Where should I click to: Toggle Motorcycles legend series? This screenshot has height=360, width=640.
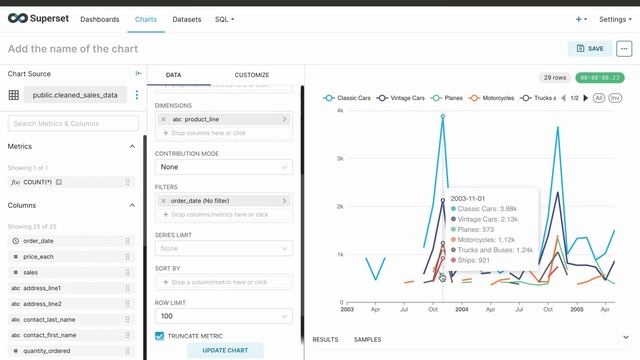pyautogui.click(x=491, y=98)
